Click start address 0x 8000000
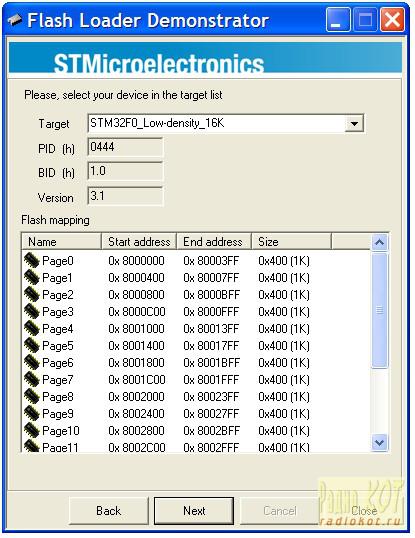Image resolution: width=415 pixels, height=538 pixels. (137, 261)
